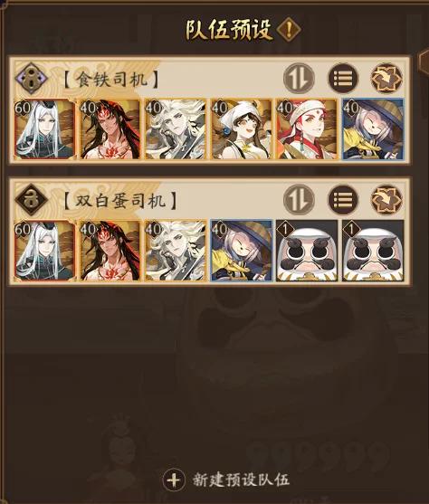
Task: Click the apply swap icon for 双白蛋司机
Action: pos(386,200)
